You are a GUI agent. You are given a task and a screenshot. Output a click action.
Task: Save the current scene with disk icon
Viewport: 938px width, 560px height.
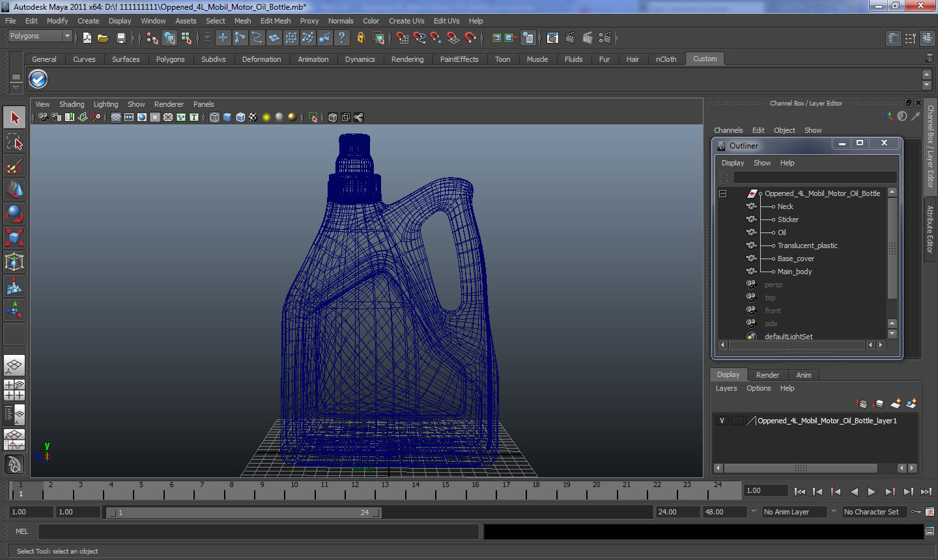pyautogui.click(x=121, y=38)
